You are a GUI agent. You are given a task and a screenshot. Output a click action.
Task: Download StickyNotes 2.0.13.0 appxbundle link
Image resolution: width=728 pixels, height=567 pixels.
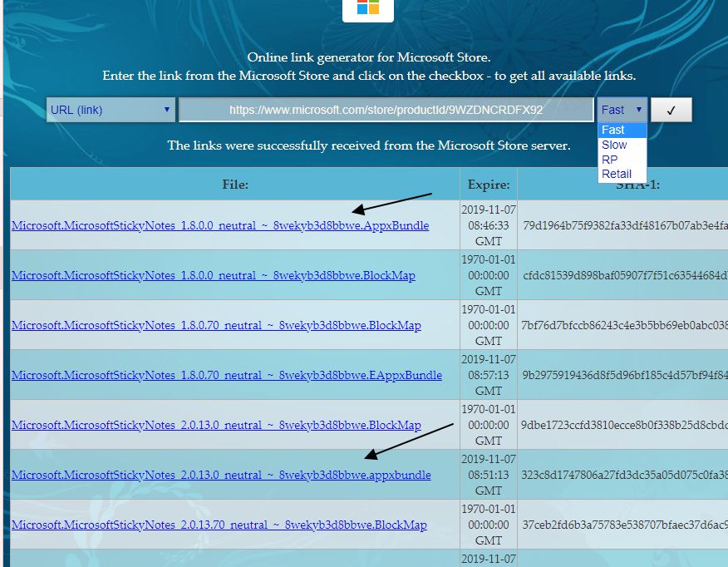[221, 475]
